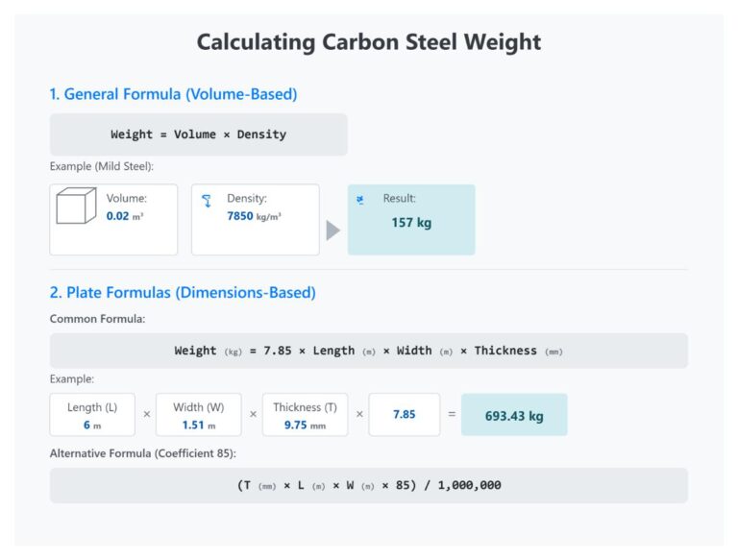The image size is (738, 560).
Task: Click the 157 kg result box
Action: pyautogui.click(x=411, y=219)
